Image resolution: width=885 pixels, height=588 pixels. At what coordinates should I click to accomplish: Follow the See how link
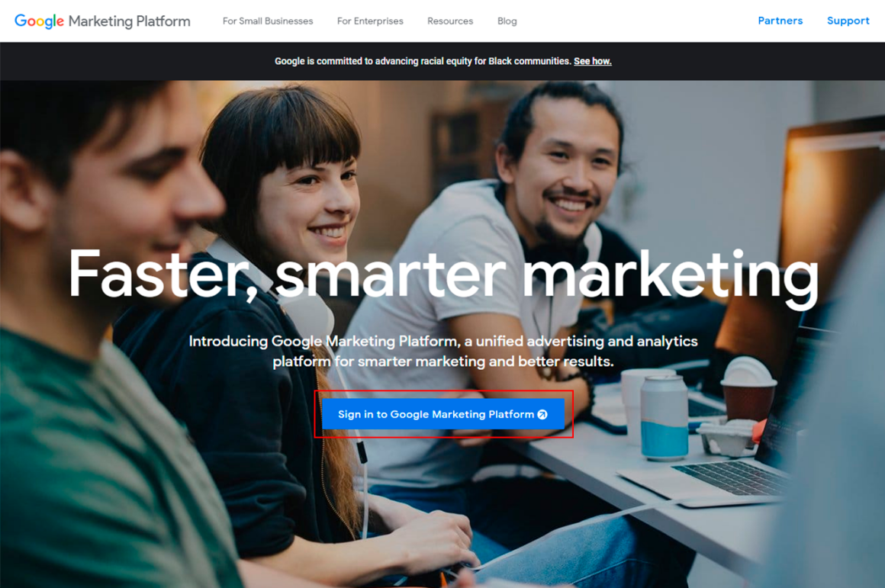click(593, 61)
